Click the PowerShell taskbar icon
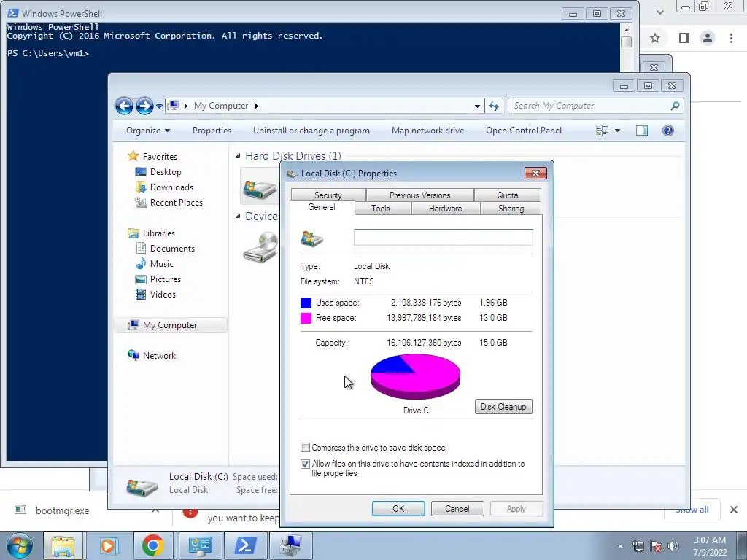This screenshot has height=560, width=747. coord(245,545)
